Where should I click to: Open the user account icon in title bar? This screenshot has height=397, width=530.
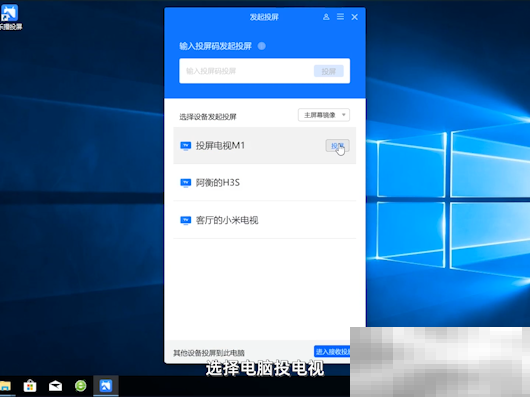pos(326,17)
